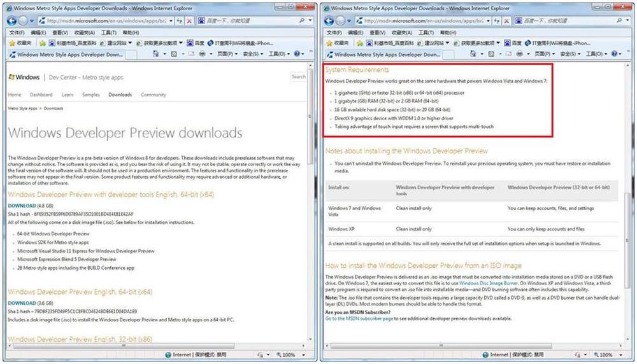Click the Help question mark icon in left window

coord(297,55)
